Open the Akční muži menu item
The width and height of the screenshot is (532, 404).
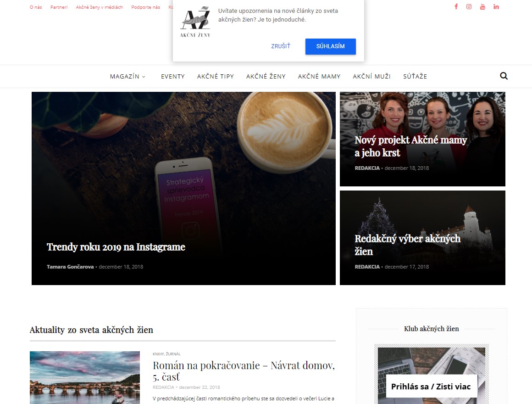372,76
